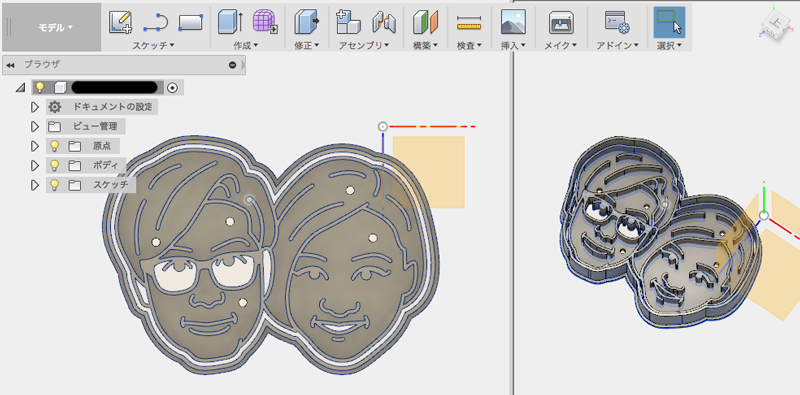Click the New Component assembly icon
Image resolution: width=800 pixels, height=395 pixels.
348,22
